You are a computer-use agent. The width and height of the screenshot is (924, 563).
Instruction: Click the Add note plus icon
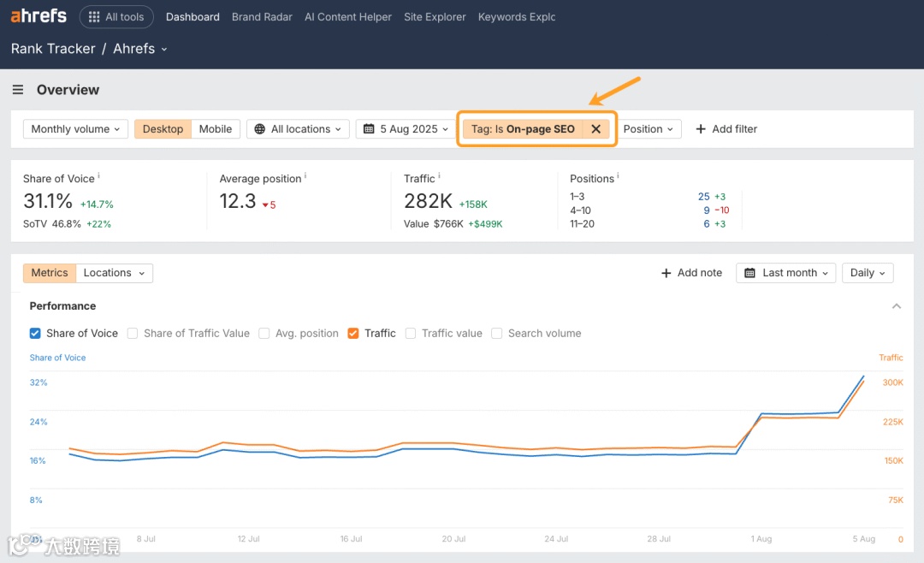click(x=666, y=272)
